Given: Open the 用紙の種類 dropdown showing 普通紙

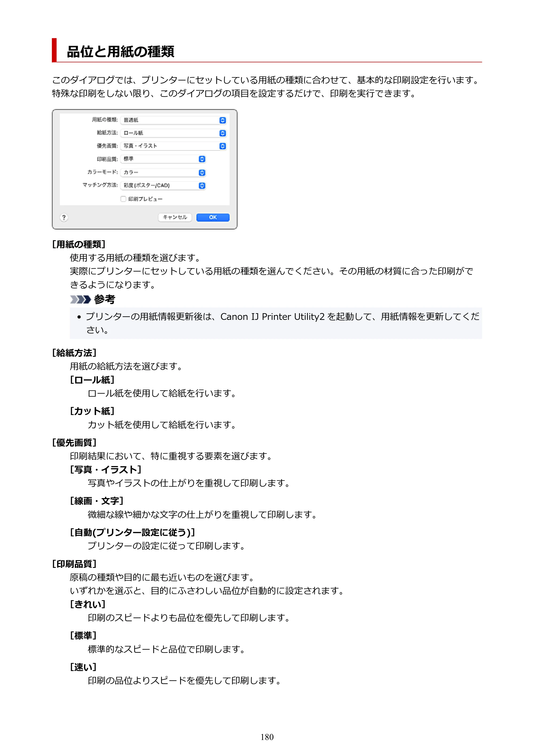Looking at the screenshot, I should coord(173,120).
